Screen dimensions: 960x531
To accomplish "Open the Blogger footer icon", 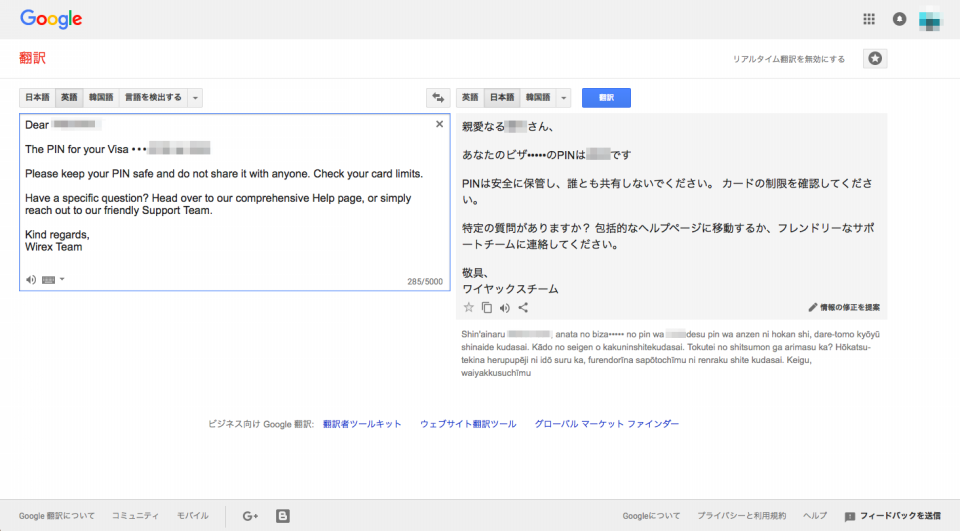I will [x=282, y=516].
